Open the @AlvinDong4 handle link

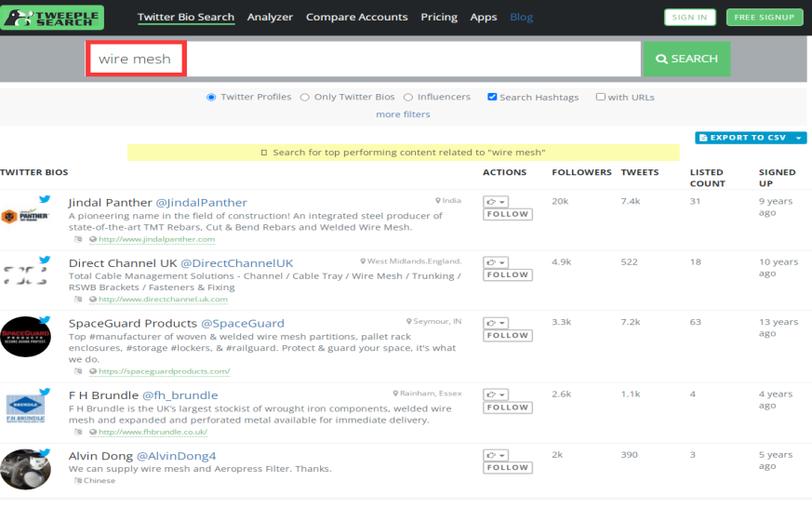[x=176, y=456]
